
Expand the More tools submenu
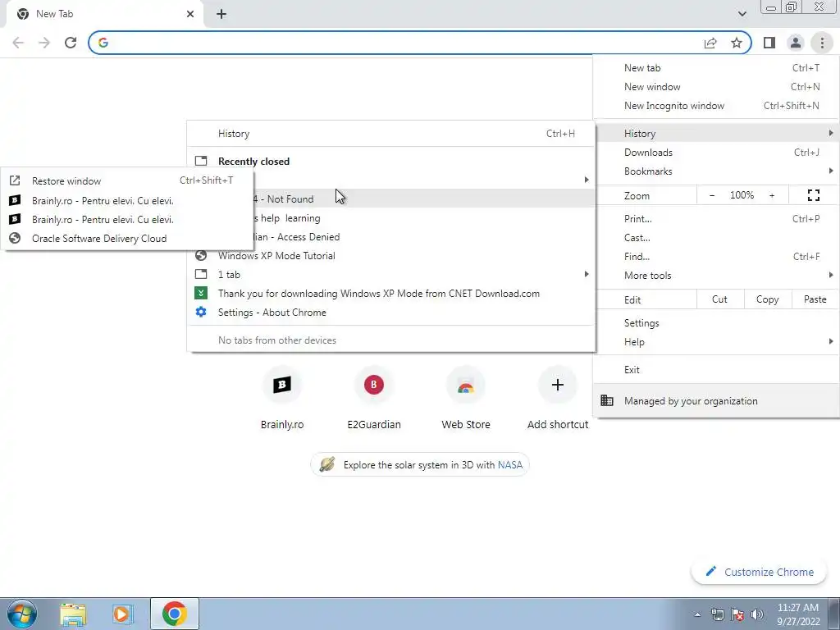(x=716, y=276)
